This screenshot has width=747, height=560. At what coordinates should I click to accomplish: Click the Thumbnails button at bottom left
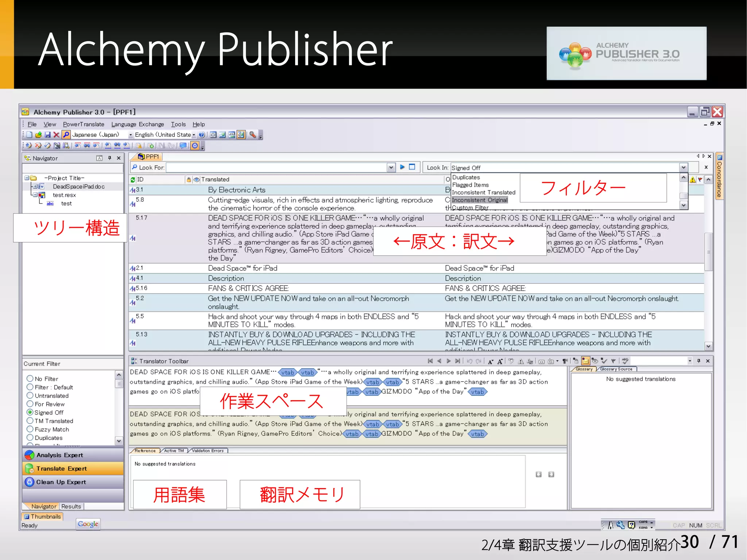(42, 517)
